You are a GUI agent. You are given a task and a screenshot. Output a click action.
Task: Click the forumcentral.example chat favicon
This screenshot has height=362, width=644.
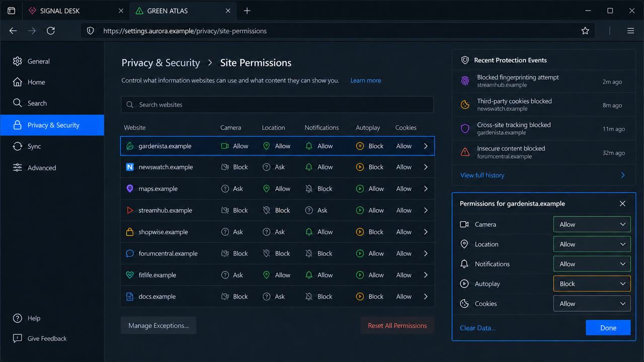(x=130, y=253)
